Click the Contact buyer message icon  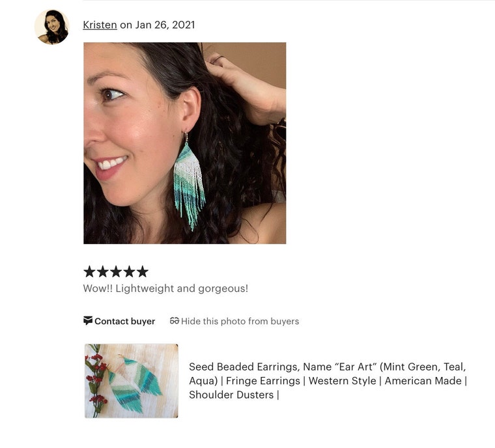click(88, 321)
